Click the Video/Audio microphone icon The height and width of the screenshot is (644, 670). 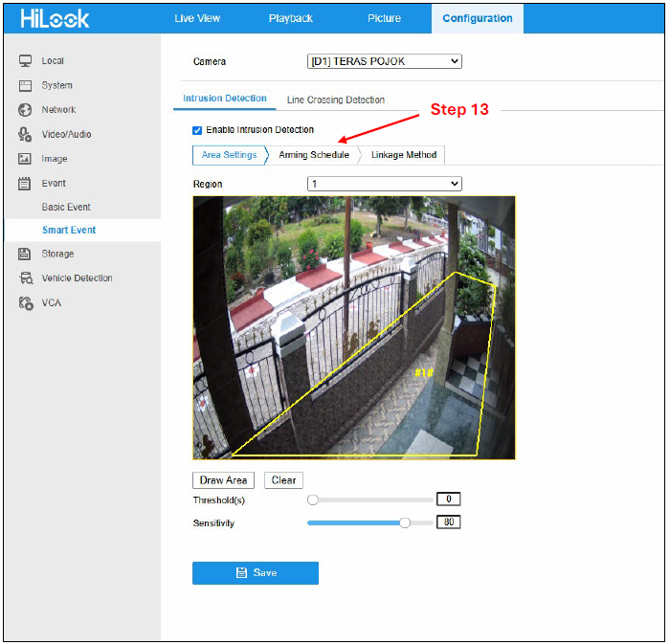[x=25, y=134]
